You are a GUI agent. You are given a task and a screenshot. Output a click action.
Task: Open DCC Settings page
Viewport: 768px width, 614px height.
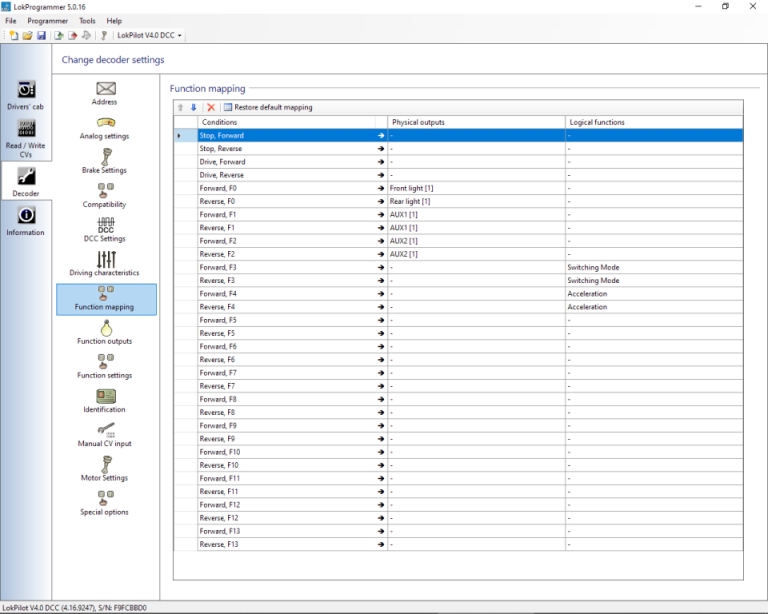coord(105,230)
